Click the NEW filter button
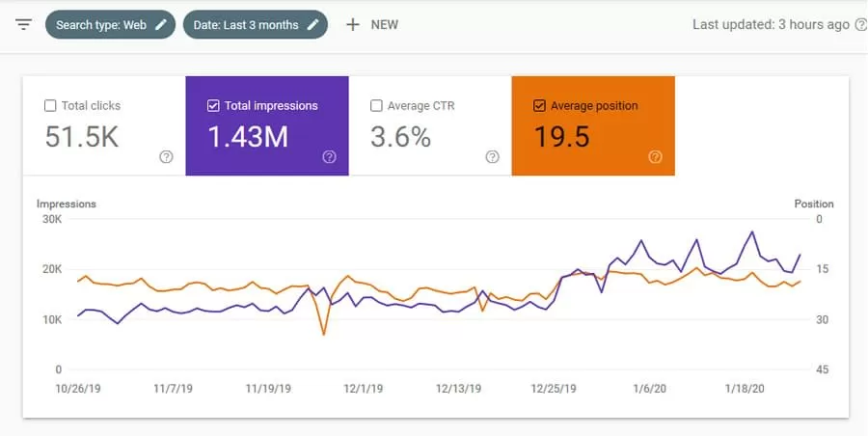Image resolution: width=868 pixels, height=436 pixels. click(x=384, y=25)
